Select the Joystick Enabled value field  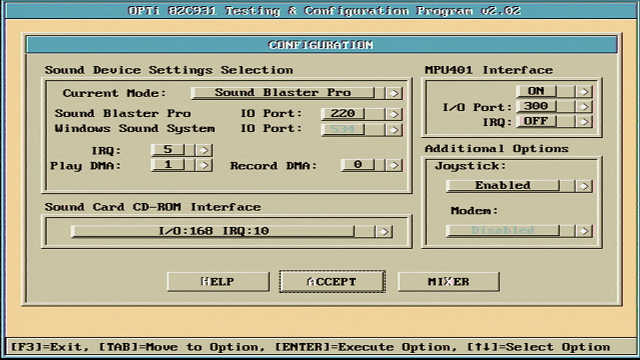click(x=503, y=185)
